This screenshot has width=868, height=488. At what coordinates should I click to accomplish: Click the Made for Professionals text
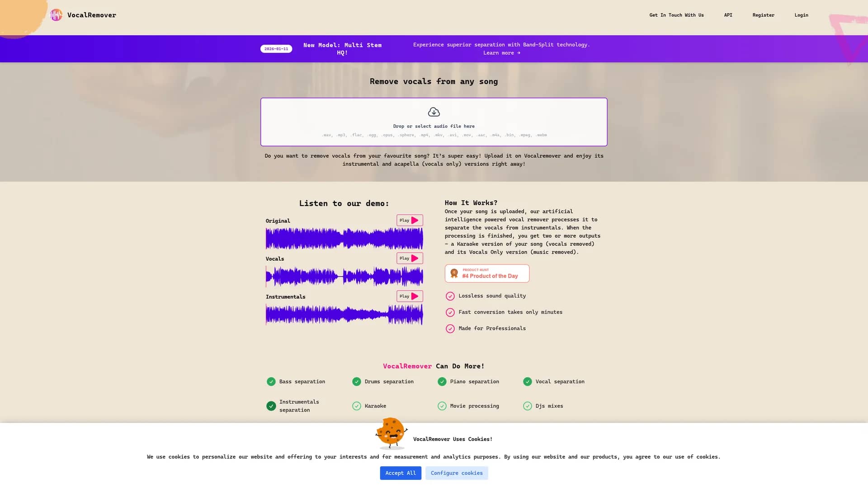pyautogui.click(x=492, y=328)
